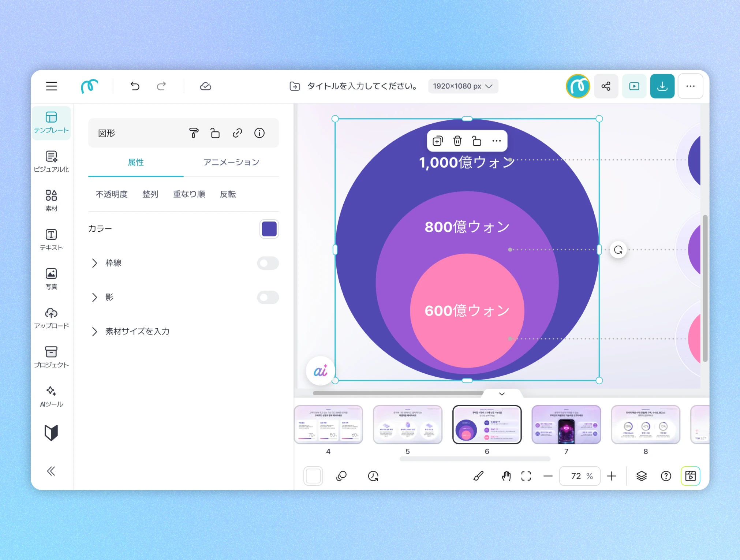Click the 反転 flip option
This screenshot has width=740, height=560.
point(228,194)
